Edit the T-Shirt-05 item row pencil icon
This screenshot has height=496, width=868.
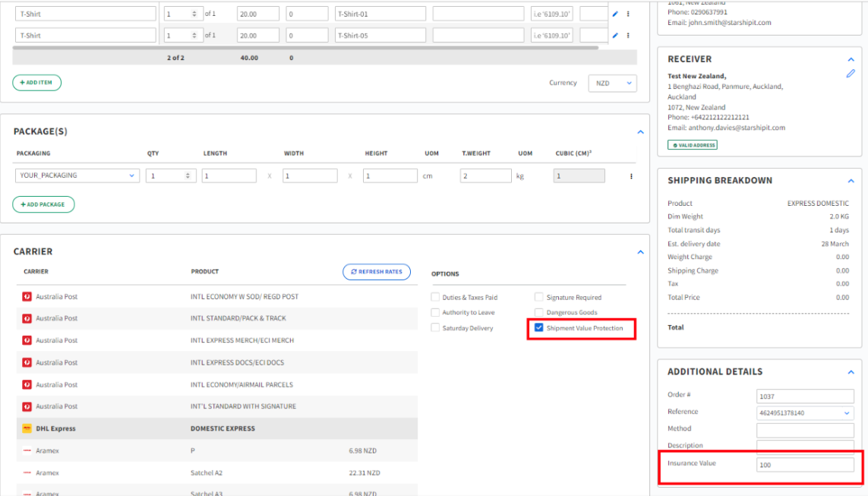(615, 36)
